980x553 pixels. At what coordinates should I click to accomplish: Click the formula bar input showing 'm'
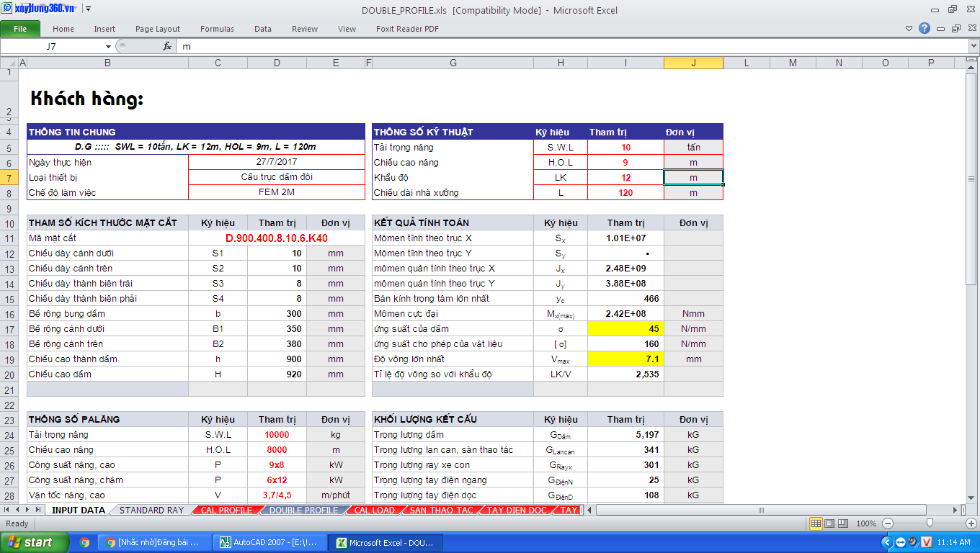[571, 46]
